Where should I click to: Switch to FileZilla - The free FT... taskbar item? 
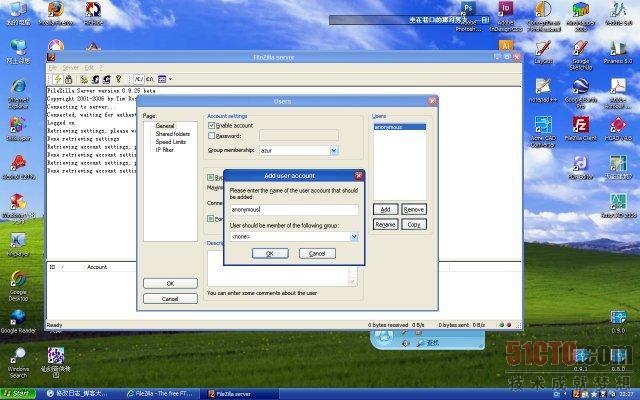click(161, 394)
